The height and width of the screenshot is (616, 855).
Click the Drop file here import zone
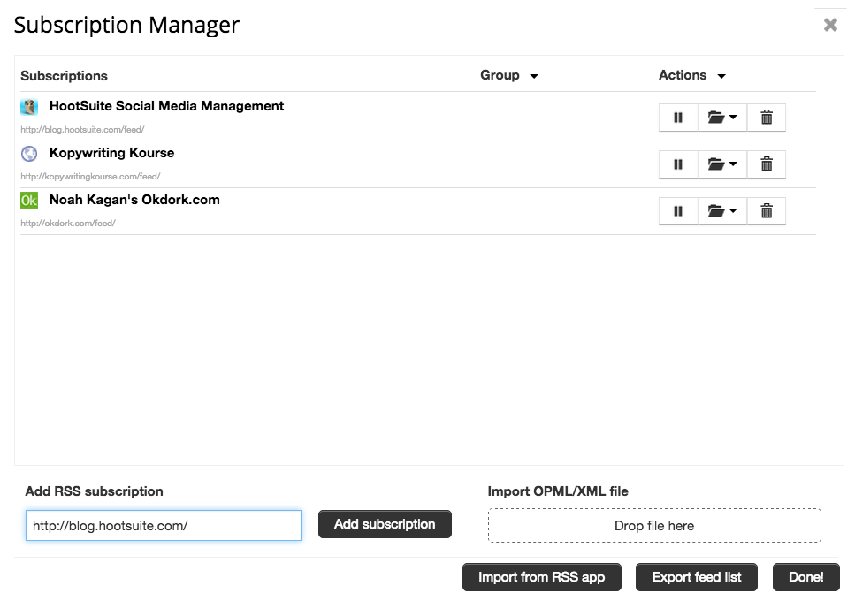point(654,526)
